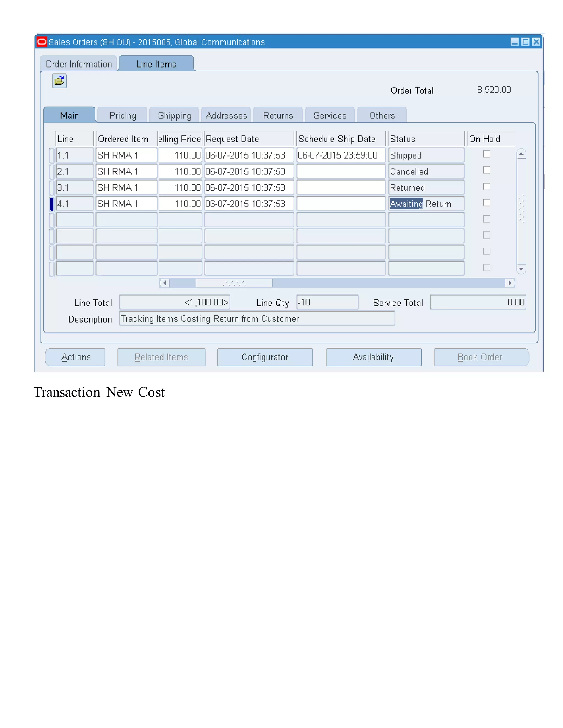
Task: Click the vertical scrollbar up arrow
Action: 521,154
